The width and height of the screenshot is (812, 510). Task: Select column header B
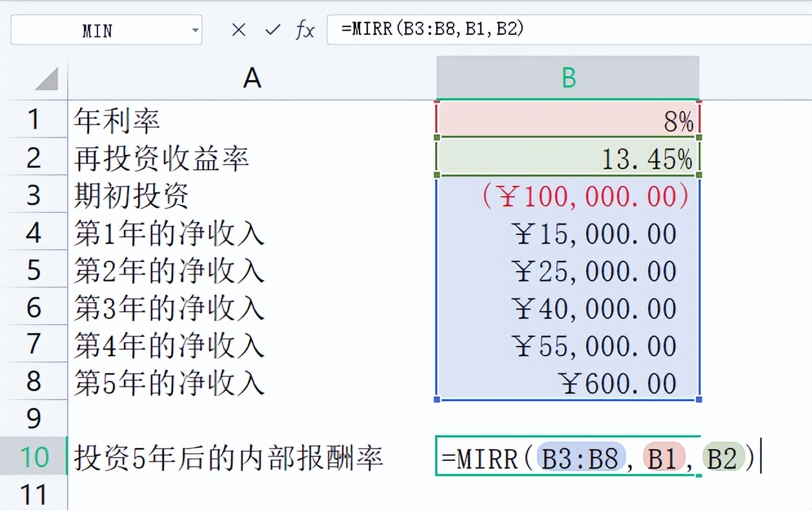[x=567, y=77]
